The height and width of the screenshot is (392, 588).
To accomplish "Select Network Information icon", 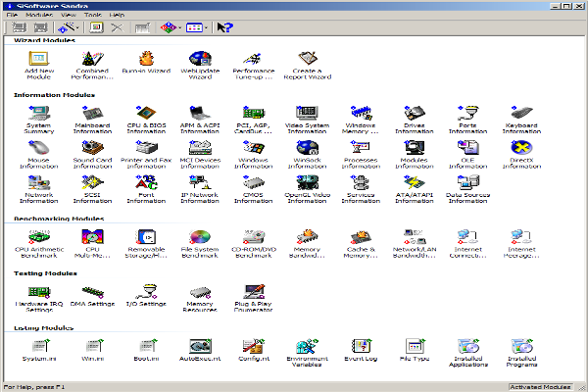I will pos(39,182).
